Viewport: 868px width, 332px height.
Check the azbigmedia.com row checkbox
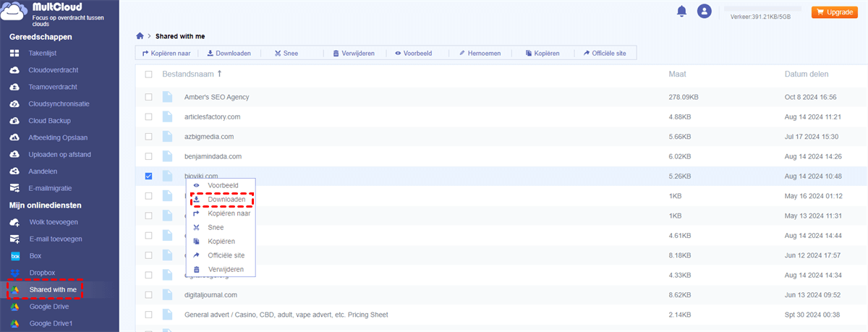pyautogui.click(x=148, y=136)
